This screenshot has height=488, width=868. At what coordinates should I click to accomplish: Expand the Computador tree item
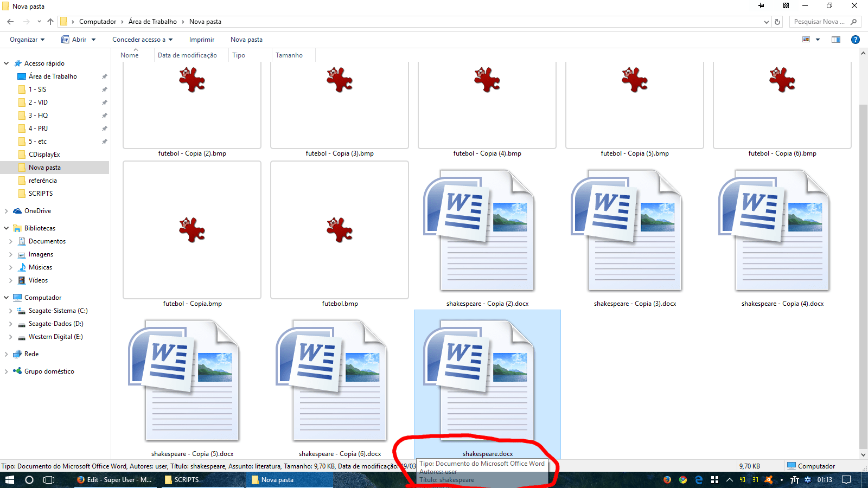5,297
